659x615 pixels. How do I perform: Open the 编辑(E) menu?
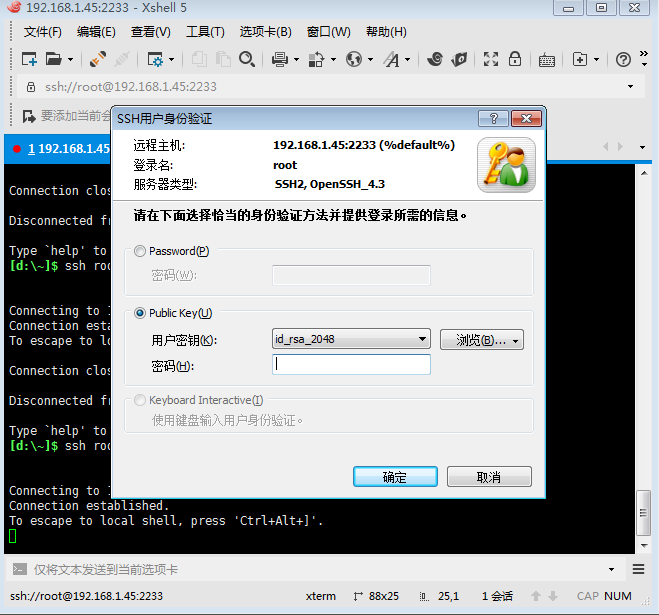96,32
